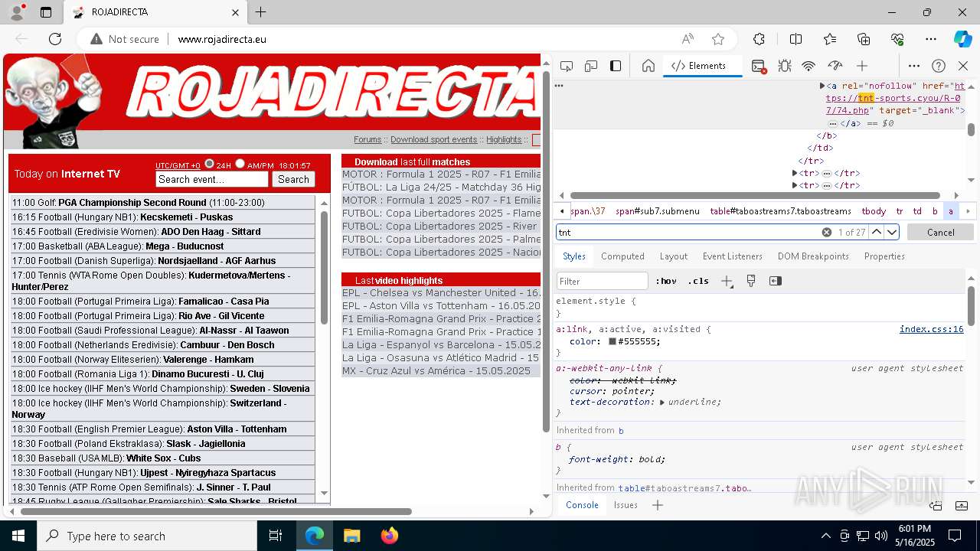
Task: Add more tools with plus icon
Action: pyautogui.click(x=862, y=66)
